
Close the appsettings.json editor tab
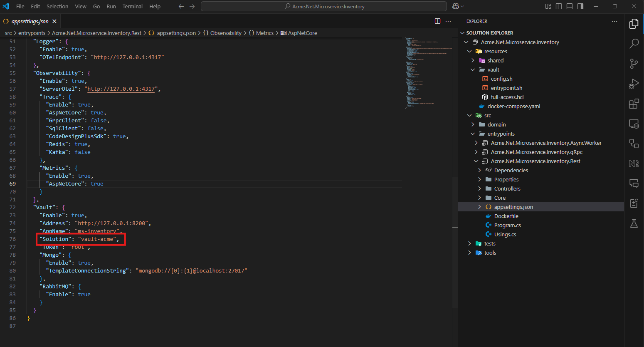pos(54,21)
